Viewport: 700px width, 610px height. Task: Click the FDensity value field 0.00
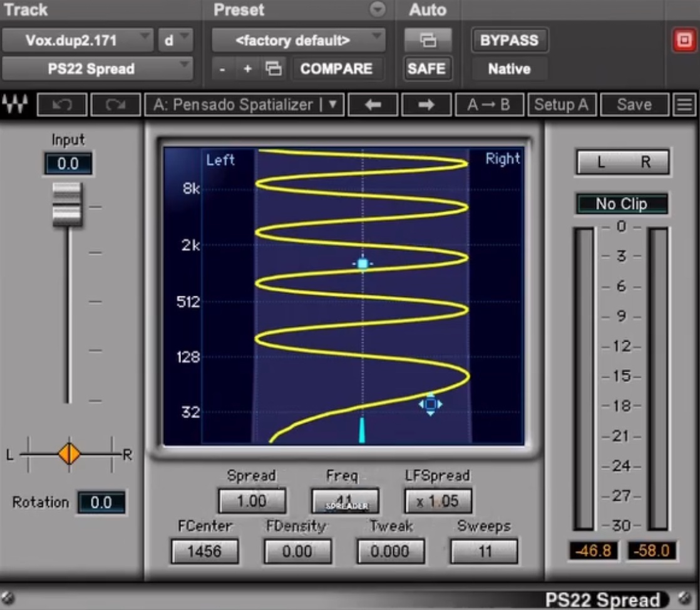(297, 552)
